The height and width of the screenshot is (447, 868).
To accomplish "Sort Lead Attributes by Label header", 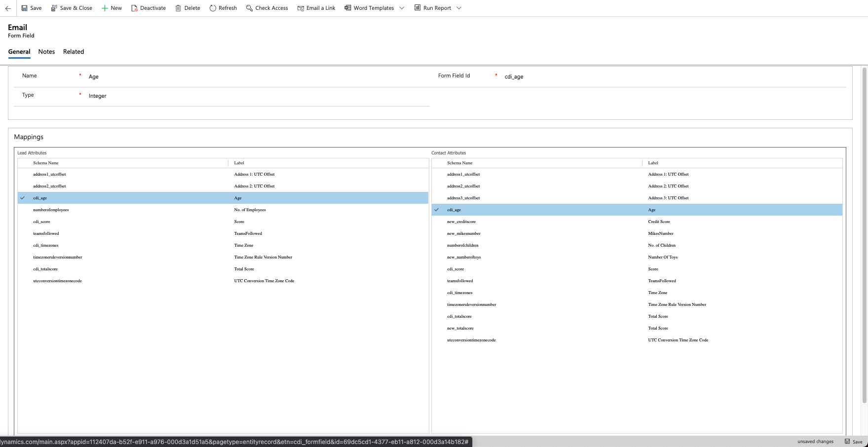I will (x=239, y=163).
